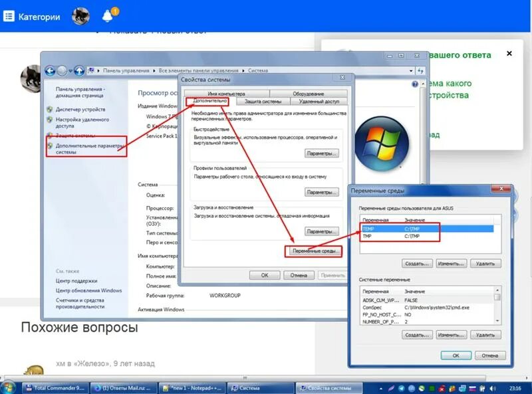This screenshot has height=394, width=532.
Task: Click the Система breadcrumb segment
Action: [x=258, y=70]
